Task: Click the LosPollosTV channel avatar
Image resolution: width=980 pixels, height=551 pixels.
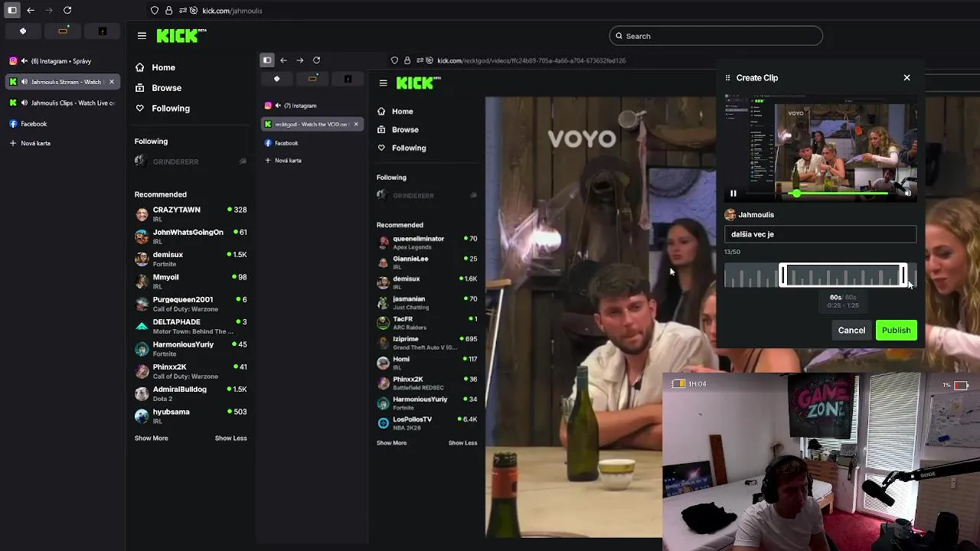Action: (x=383, y=423)
